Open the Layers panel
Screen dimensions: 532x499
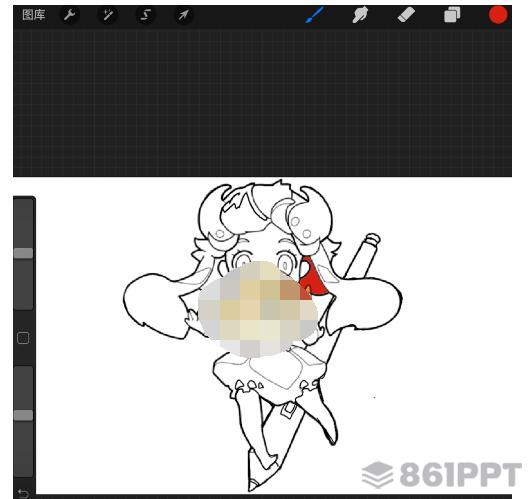452,15
